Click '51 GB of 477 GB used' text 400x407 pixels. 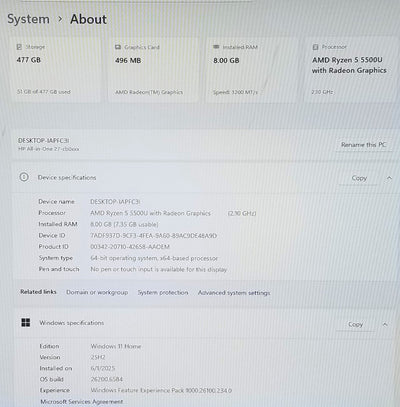(44, 91)
